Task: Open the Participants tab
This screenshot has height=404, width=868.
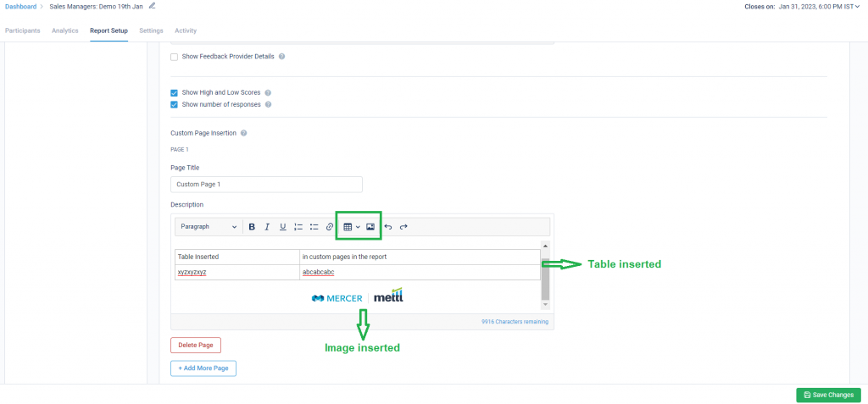Action: [22, 30]
